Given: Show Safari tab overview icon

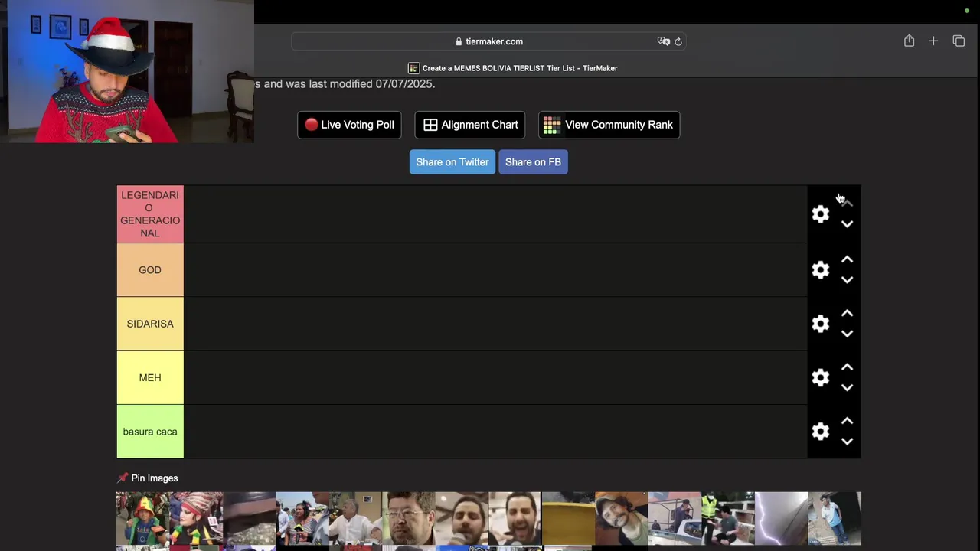Looking at the screenshot, I should pyautogui.click(x=959, y=41).
